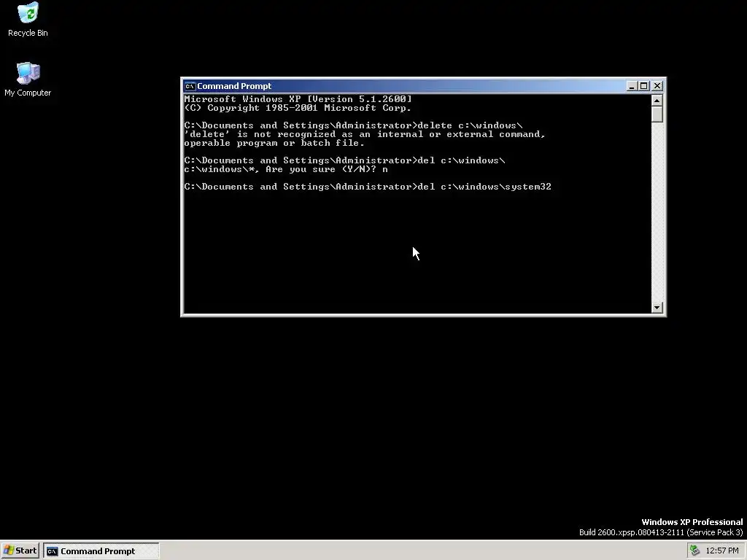Select the Command Prompt taskbar button
Screen dimensions: 747x560
click(x=101, y=551)
